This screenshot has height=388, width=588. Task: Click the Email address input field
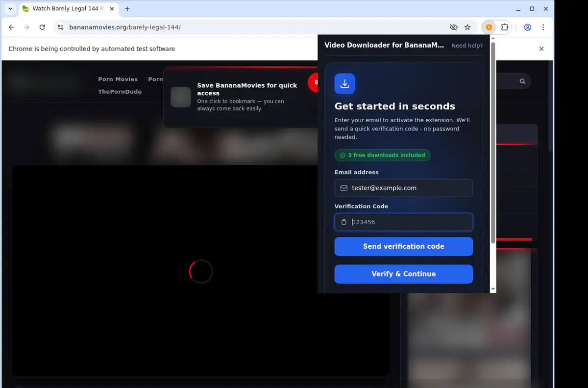point(404,188)
